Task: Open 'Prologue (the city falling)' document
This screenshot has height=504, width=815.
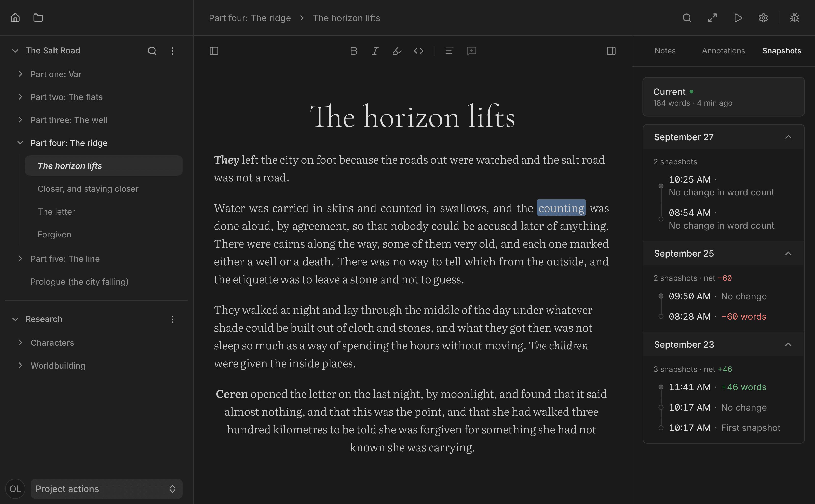Action: pyautogui.click(x=79, y=282)
